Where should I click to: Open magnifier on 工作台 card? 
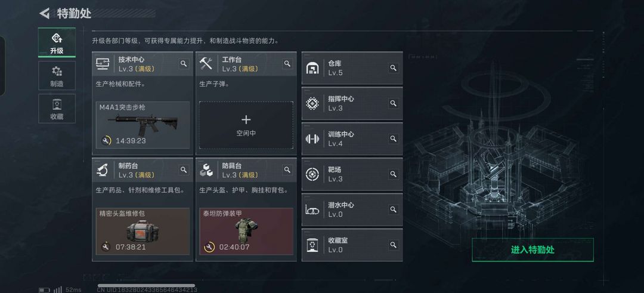[287, 63]
